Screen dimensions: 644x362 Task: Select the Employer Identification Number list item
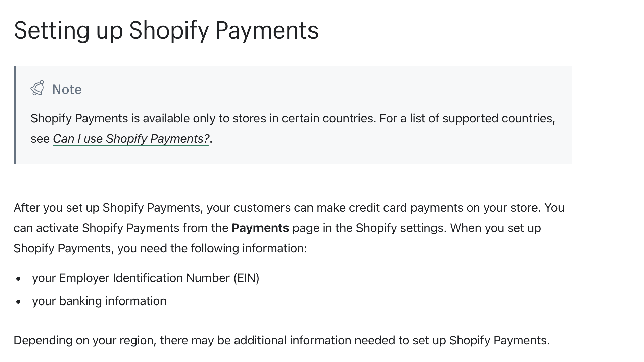coord(146,278)
